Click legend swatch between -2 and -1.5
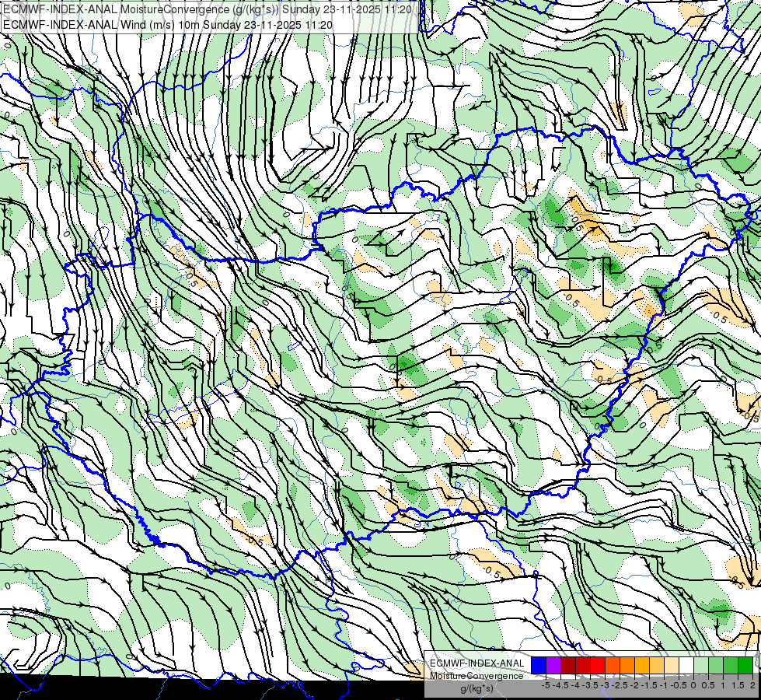The height and width of the screenshot is (700, 761). 642,665
